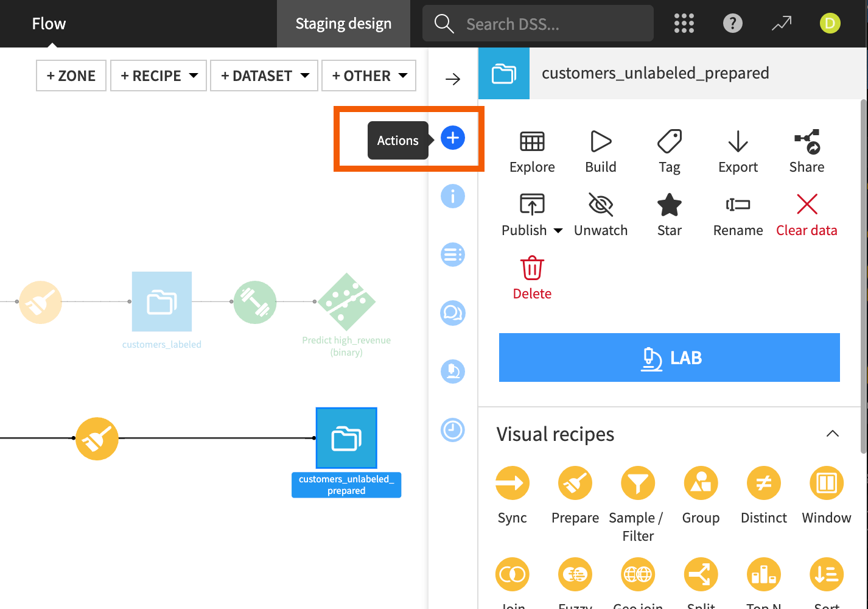
Task: Open the Details info tab
Action: click(453, 196)
